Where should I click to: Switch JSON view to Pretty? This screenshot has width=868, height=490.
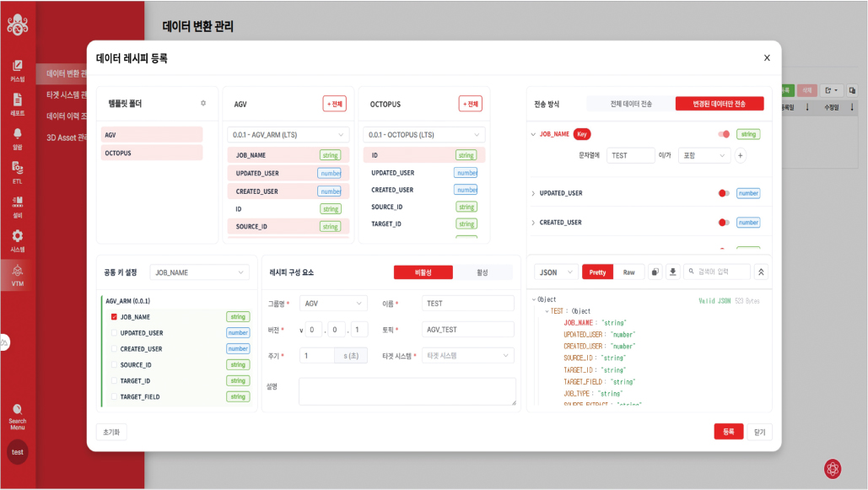coord(597,272)
